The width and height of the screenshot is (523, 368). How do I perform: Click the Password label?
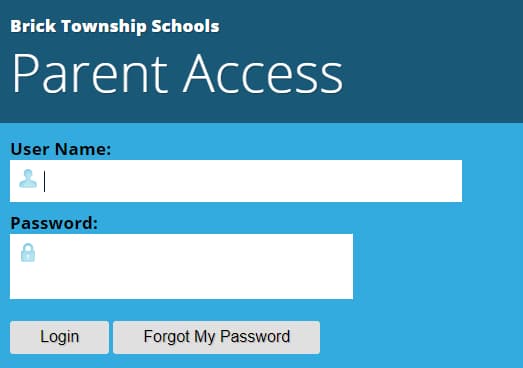click(54, 223)
